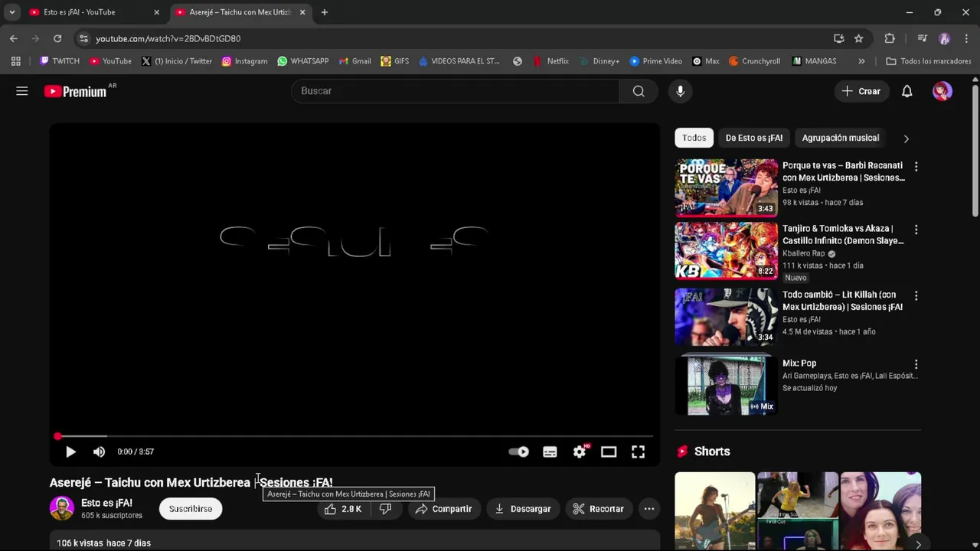The height and width of the screenshot is (551, 980).
Task: Open options menu for Todo cambió video
Action: 916,295
